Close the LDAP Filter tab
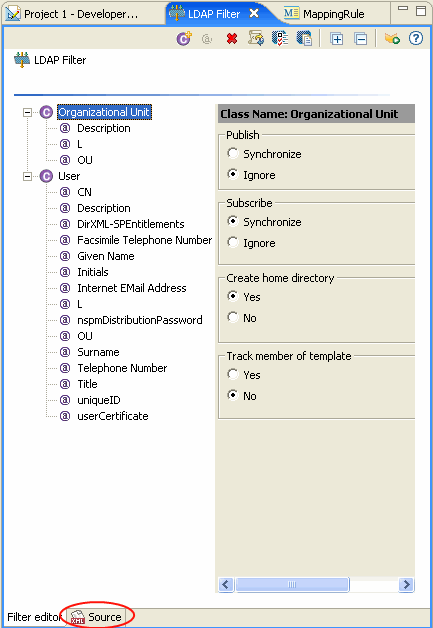The width and height of the screenshot is (433, 628). tap(254, 14)
